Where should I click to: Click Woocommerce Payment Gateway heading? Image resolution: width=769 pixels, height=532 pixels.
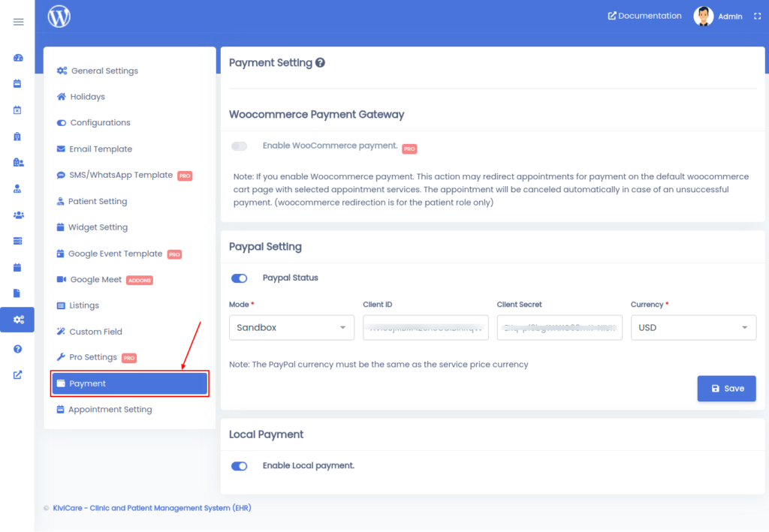click(316, 114)
